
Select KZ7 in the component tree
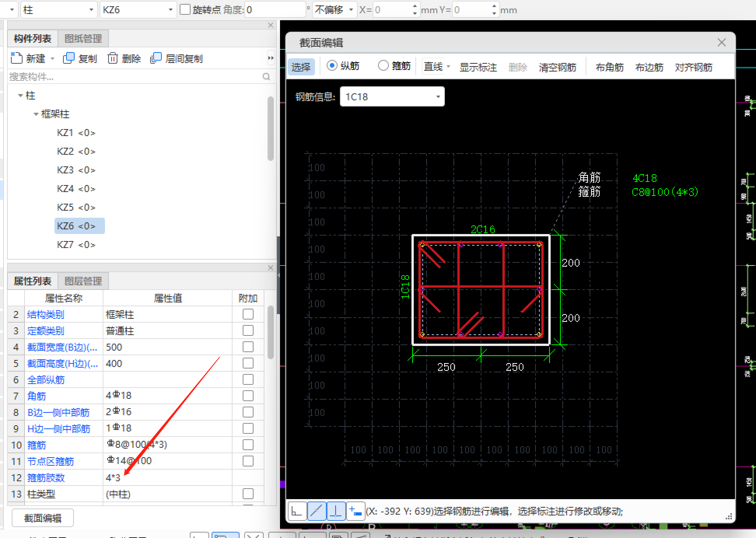[x=76, y=245]
